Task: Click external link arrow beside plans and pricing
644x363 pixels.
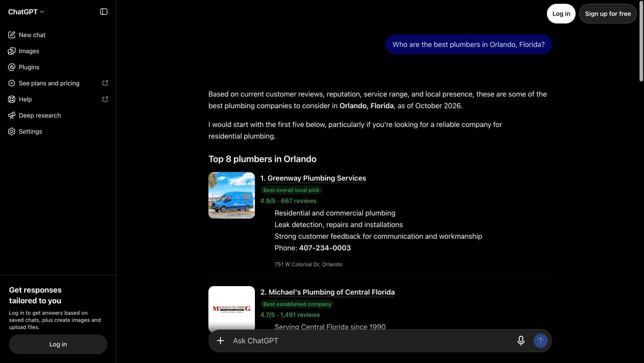Action: pos(105,83)
